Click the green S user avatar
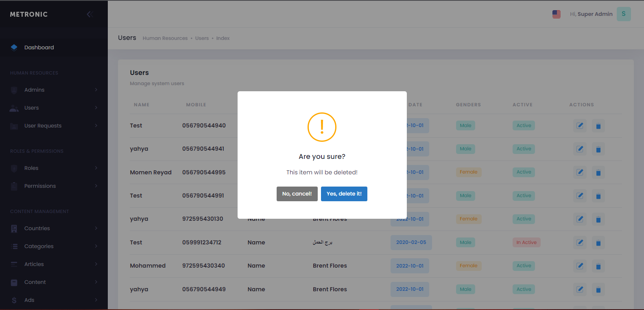The image size is (644, 310). click(x=623, y=14)
